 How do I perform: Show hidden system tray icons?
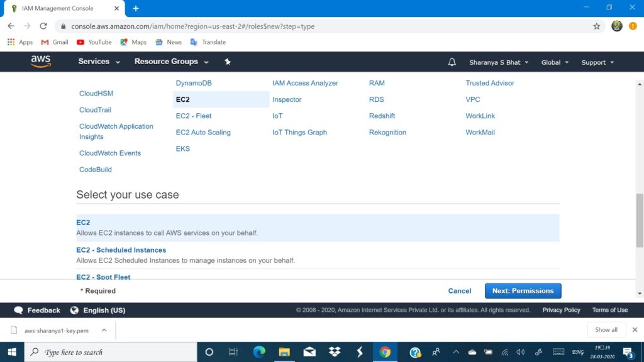point(456,352)
